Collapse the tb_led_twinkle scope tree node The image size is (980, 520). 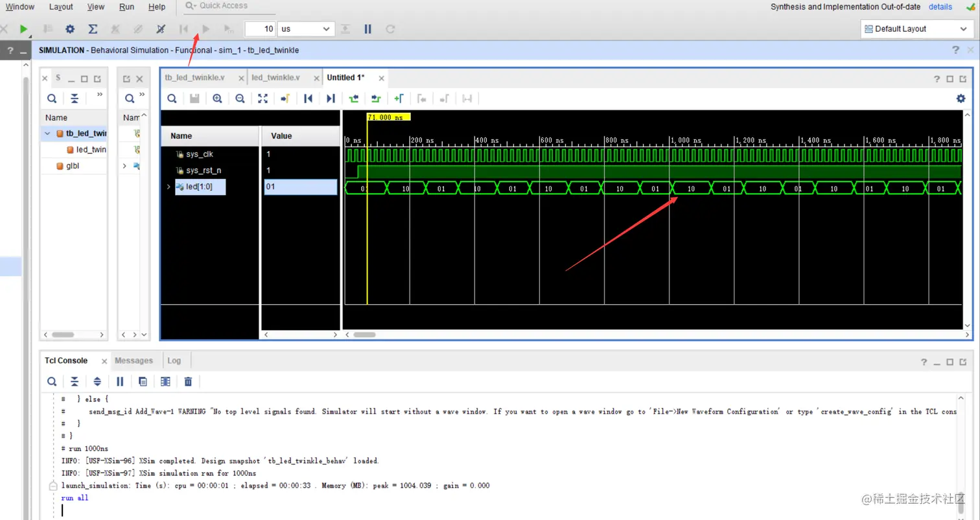[47, 134]
